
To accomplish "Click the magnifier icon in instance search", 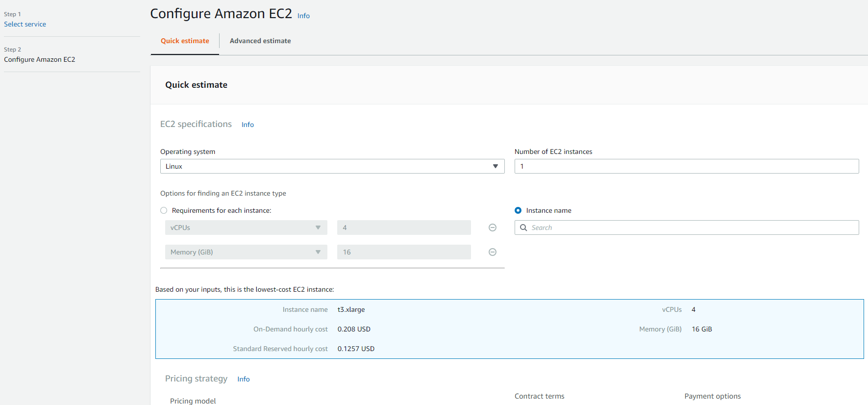I will coord(523,228).
